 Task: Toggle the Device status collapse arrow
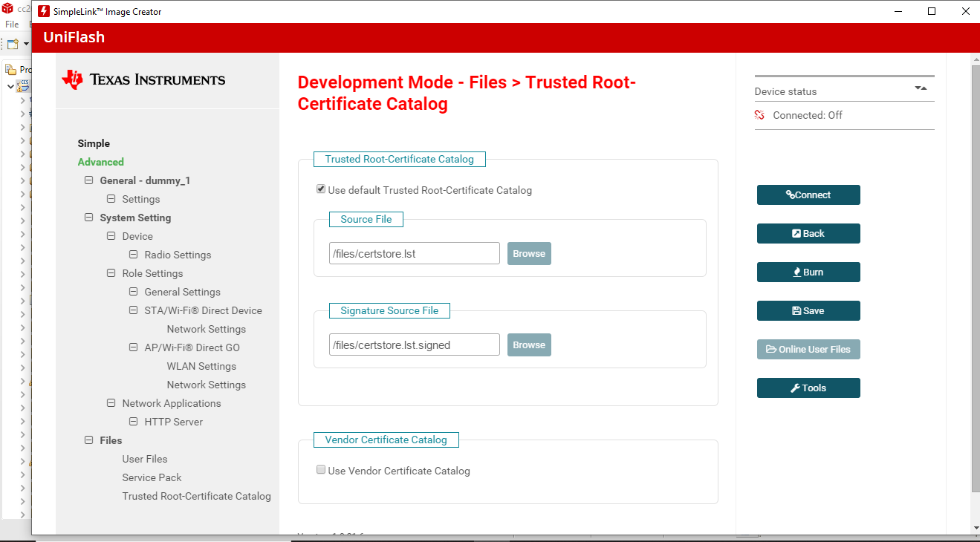[921, 88]
